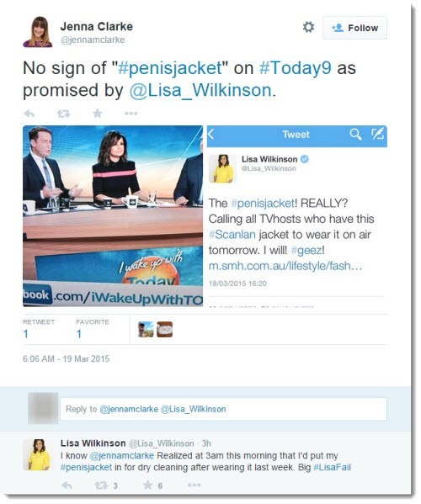Open @Lisa_Wilkinson mention in main tweet
421x504 pixels.
click(x=200, y=90)
